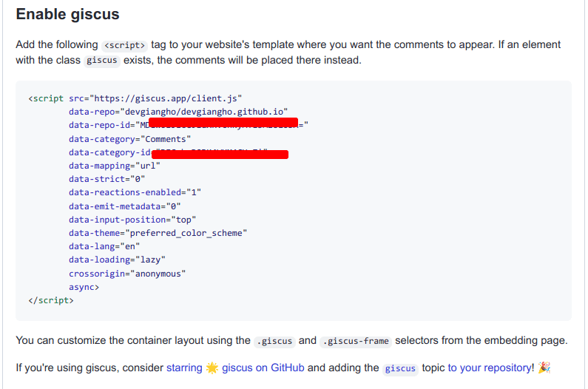Image resolution: width=588 pixels, height=389 pixels.
Task: Click the script src client.js line
Action: coord(135,98)
